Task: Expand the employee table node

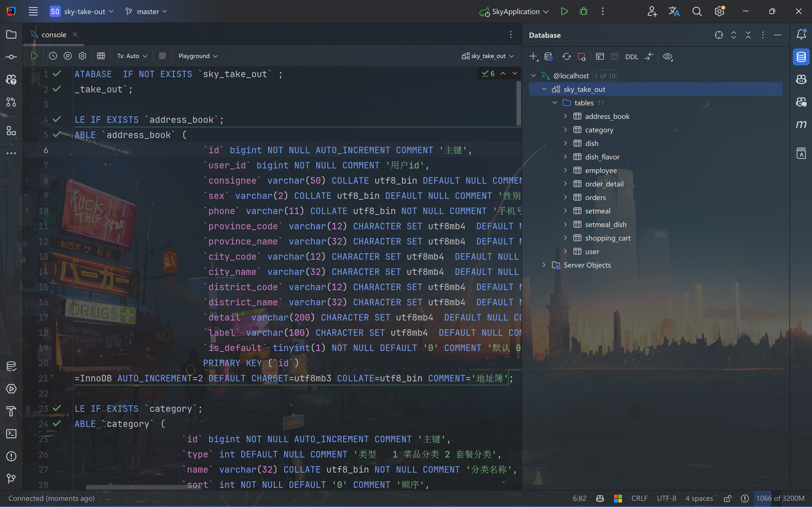Action: coord(565,170)
